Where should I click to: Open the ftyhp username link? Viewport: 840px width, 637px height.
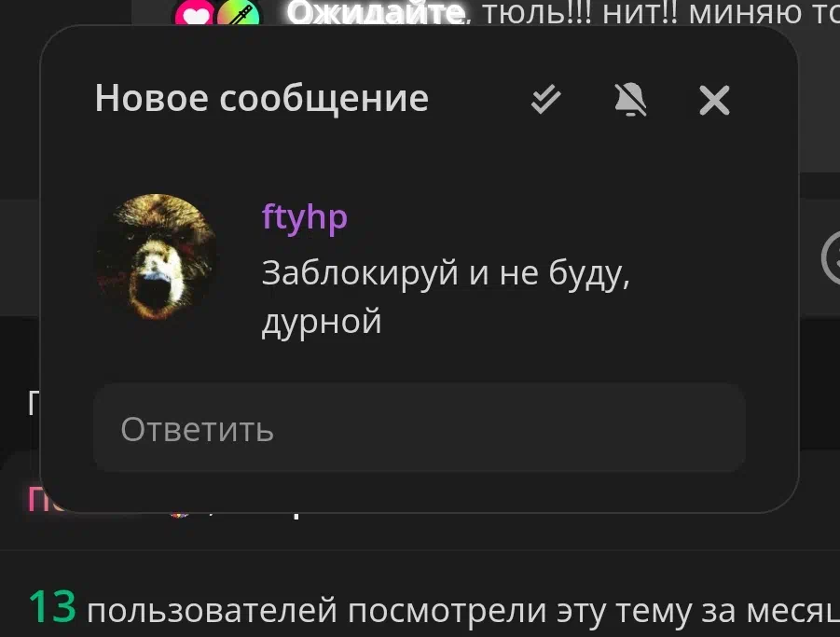click(304, 217)
